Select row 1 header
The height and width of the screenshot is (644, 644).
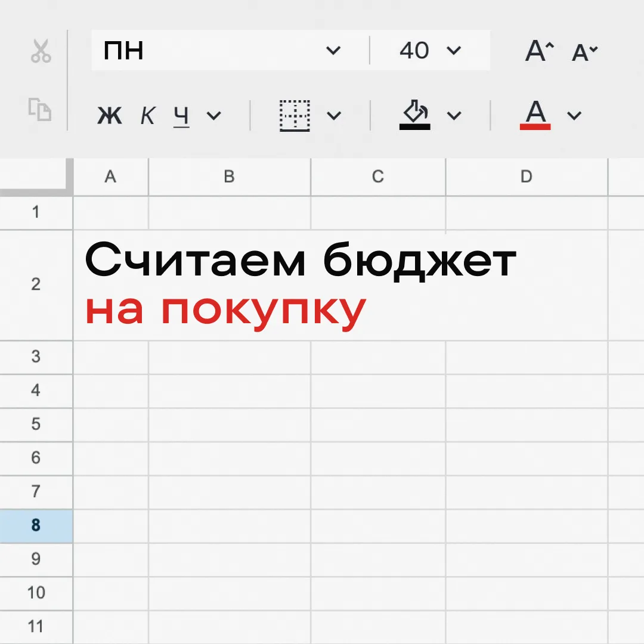pos(36,212)
